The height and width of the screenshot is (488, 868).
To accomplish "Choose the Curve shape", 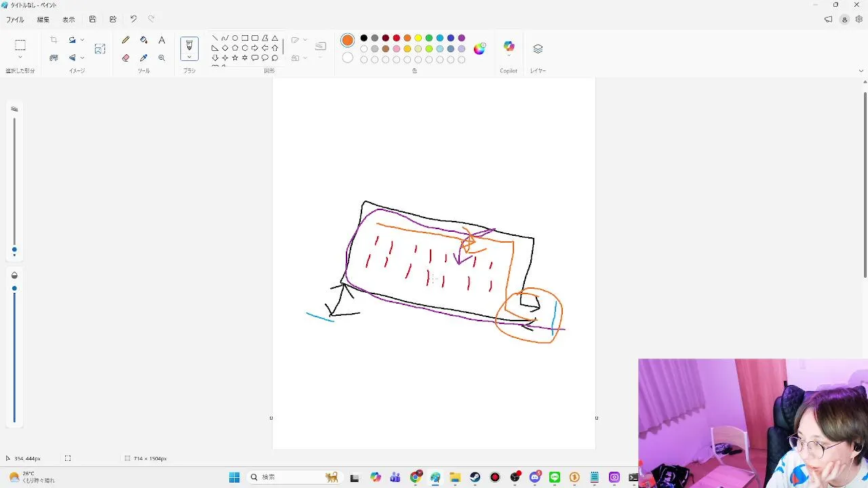I will click(225, 38).
